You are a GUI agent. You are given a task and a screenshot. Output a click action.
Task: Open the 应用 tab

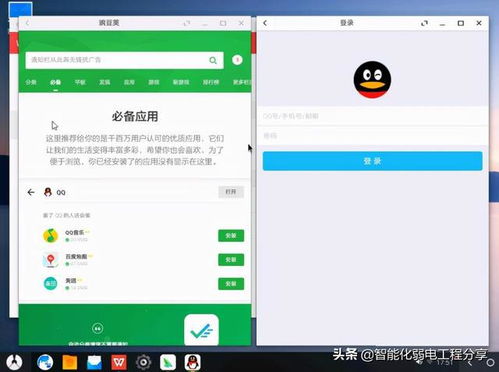(x=129, y=82)
